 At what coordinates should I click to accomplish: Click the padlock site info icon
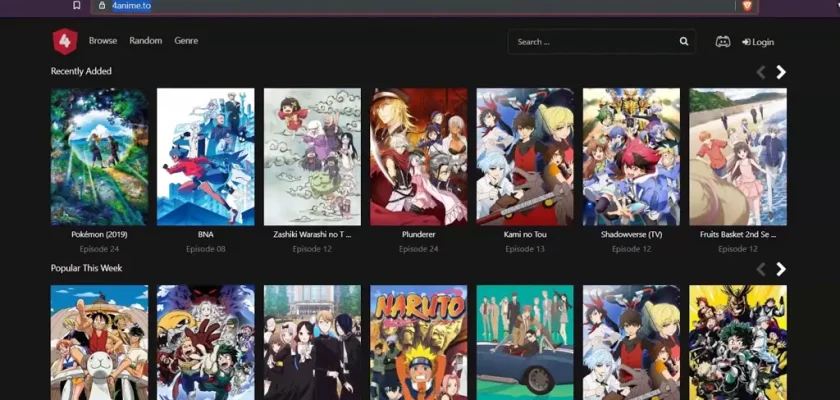pyautogui.click(x=102, y=5)
